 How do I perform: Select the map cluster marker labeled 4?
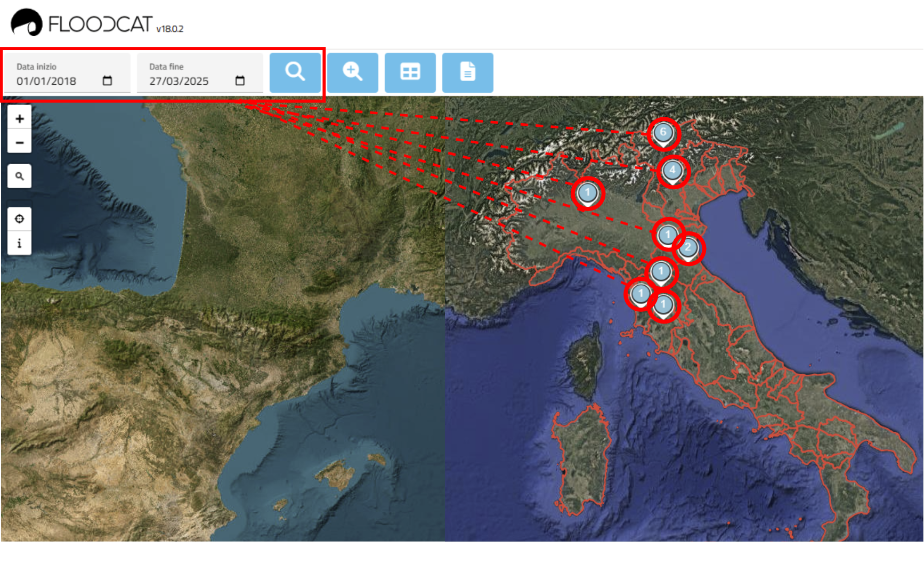click(672, 171)
